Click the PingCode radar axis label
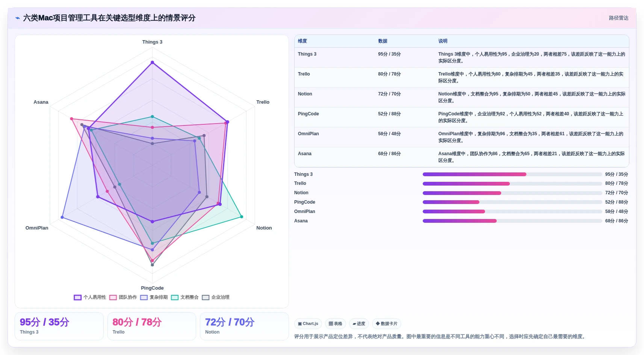Screen dimensions: 644x355 click(152, 288)
